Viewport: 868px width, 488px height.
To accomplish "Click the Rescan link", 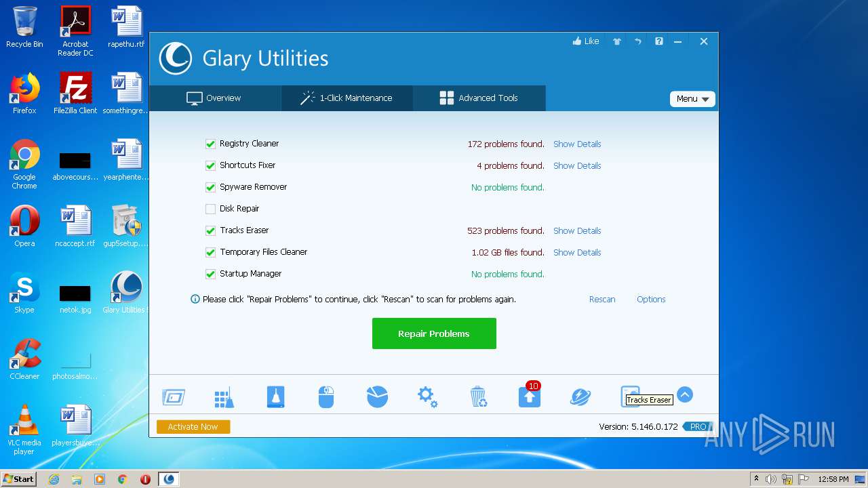I will click(x=602, y=299).
